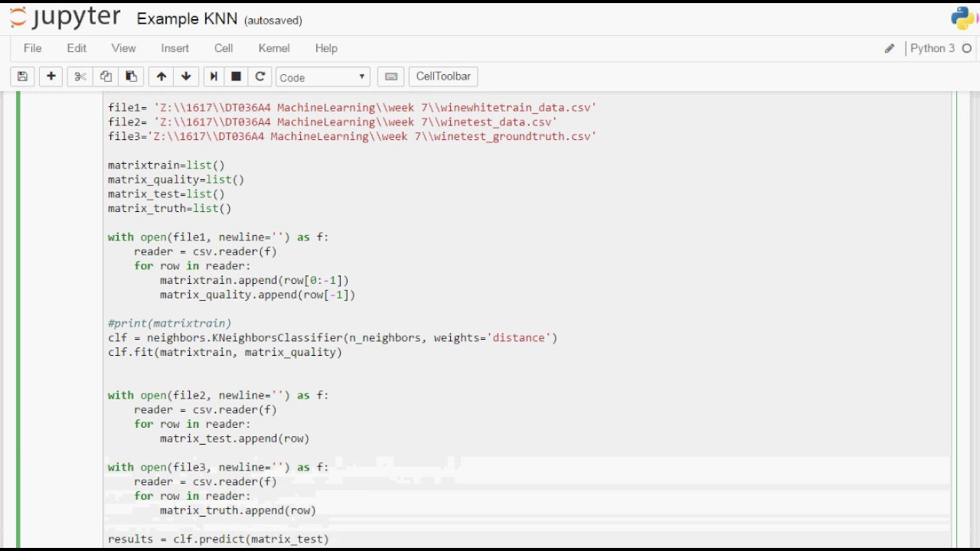This screenshot has height=551, width=980.
Task: Save and checkpoint the notebook
Action: (22, 77)
